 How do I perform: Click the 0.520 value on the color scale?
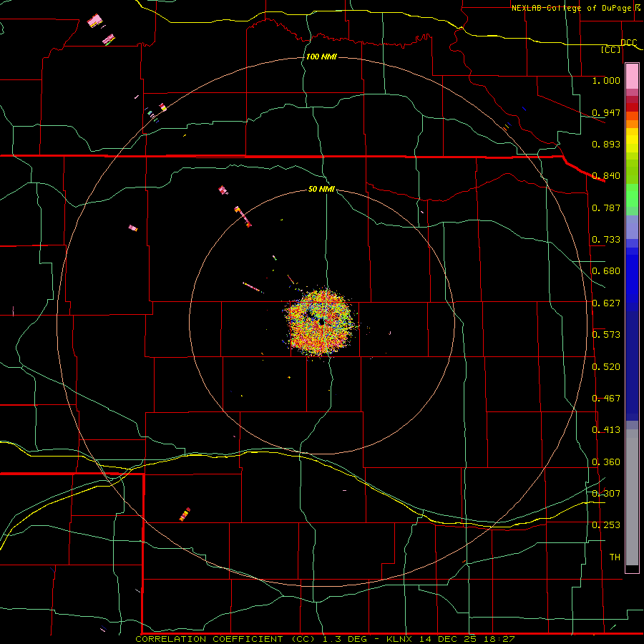tap(606, 367)
